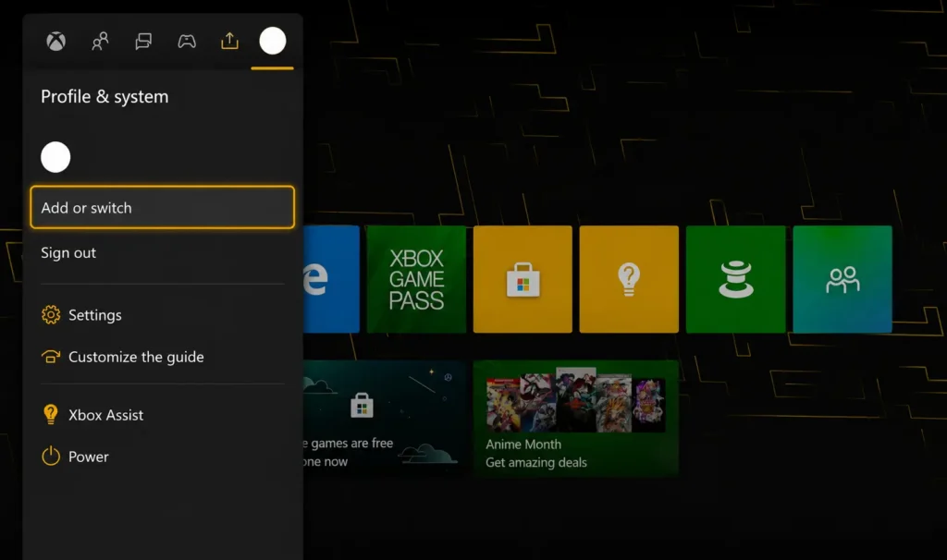Open the people community tile

click(x=842, y=279)
